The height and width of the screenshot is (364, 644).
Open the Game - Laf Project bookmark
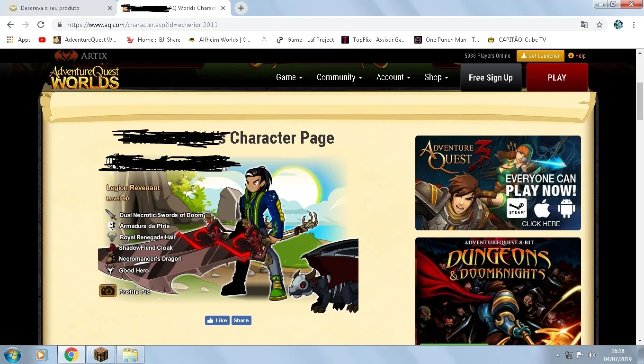pos(306,40)
